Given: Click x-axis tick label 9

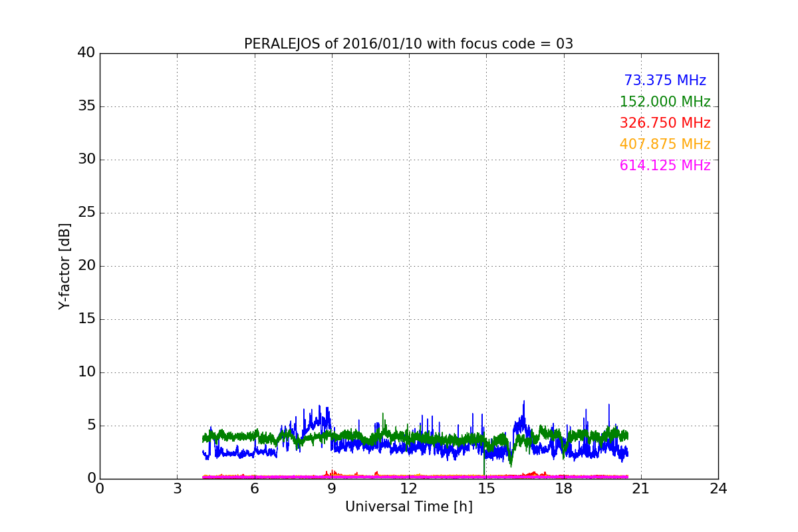Looking at the screenshot, I should [x=332, y=489].
